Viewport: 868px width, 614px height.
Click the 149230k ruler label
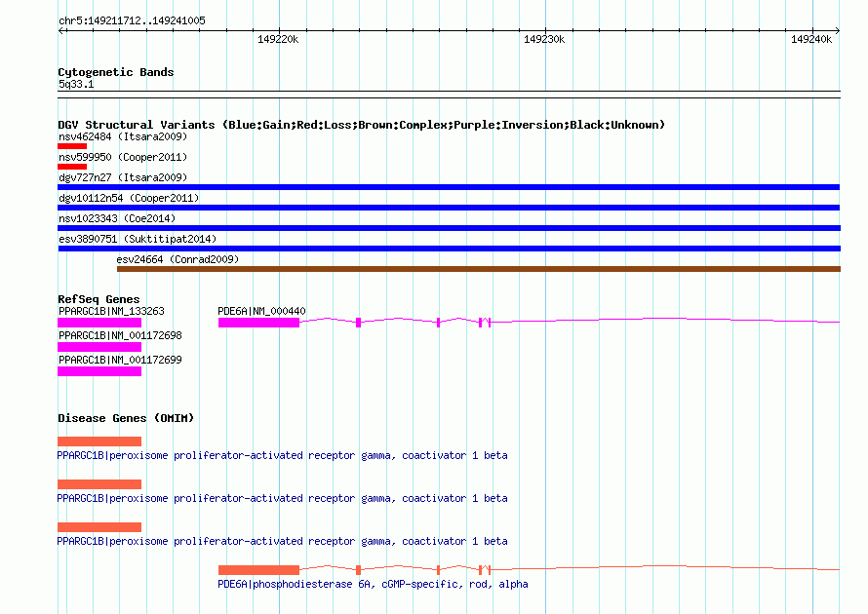point(544,39)
